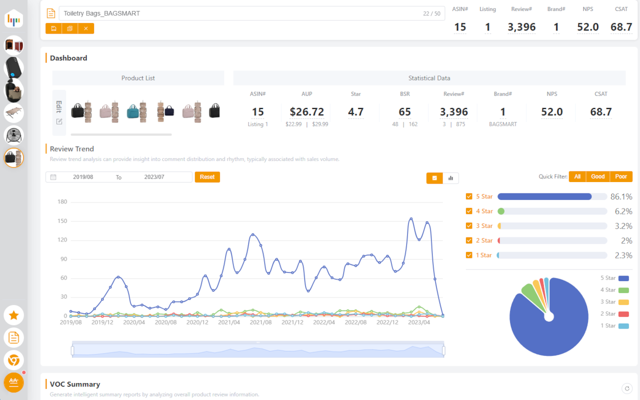Uncheck the 4 Star checkbox
This screenshot has height=400, width=640.
469,211
